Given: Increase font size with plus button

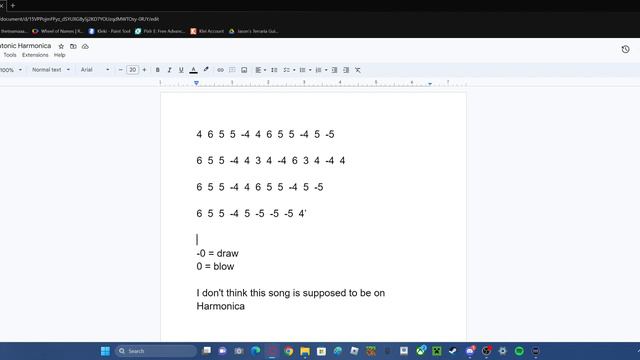Looking at the screenshot, I should click(x=144, y=70).
